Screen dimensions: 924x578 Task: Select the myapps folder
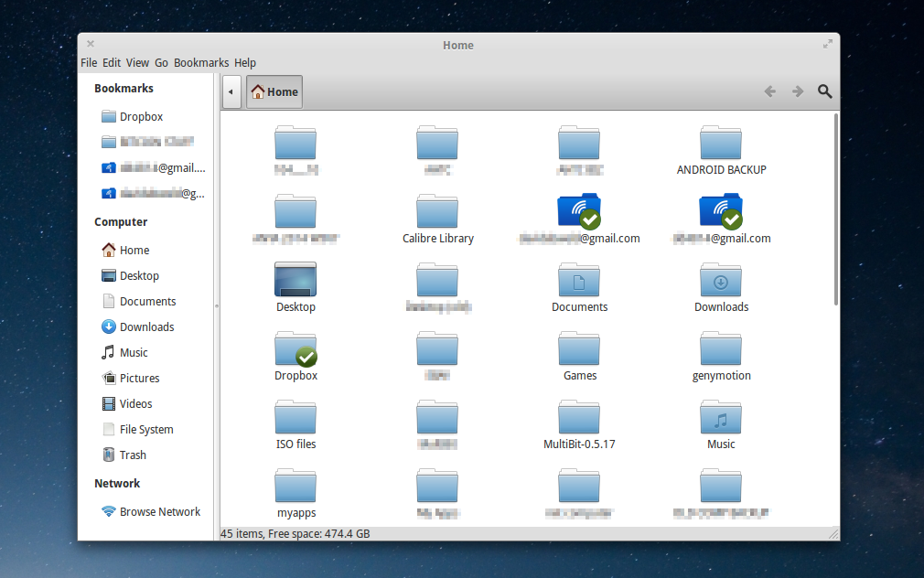coord(295,494)
